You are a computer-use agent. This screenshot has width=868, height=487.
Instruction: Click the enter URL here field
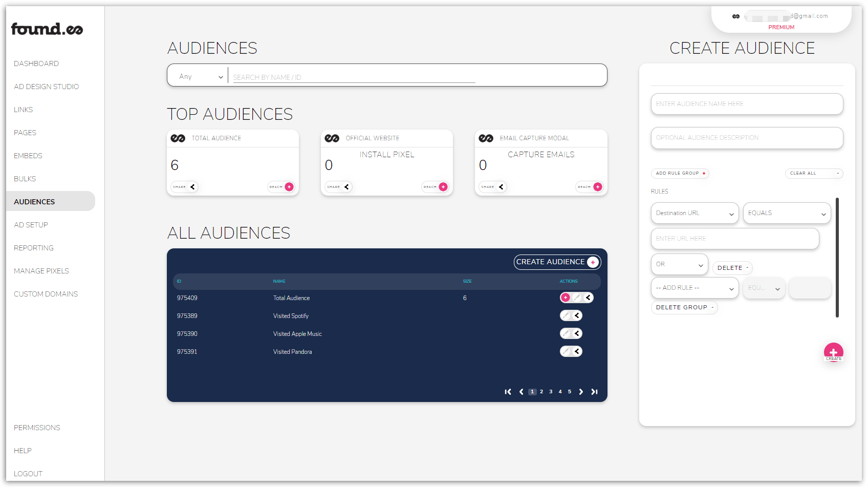click(x=735, y=239)
